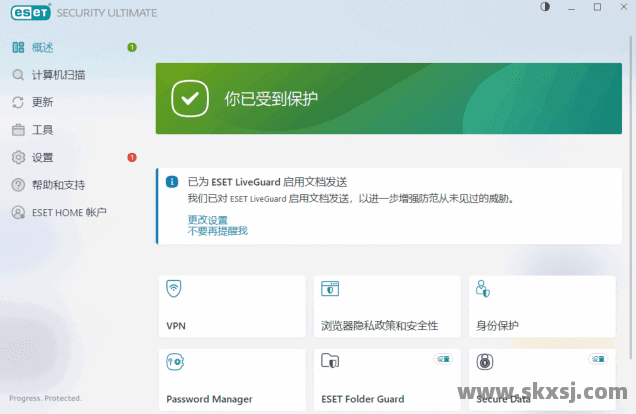Open the 身份保护 tile
The image size is (636, 414).
(x=541, y=307)
